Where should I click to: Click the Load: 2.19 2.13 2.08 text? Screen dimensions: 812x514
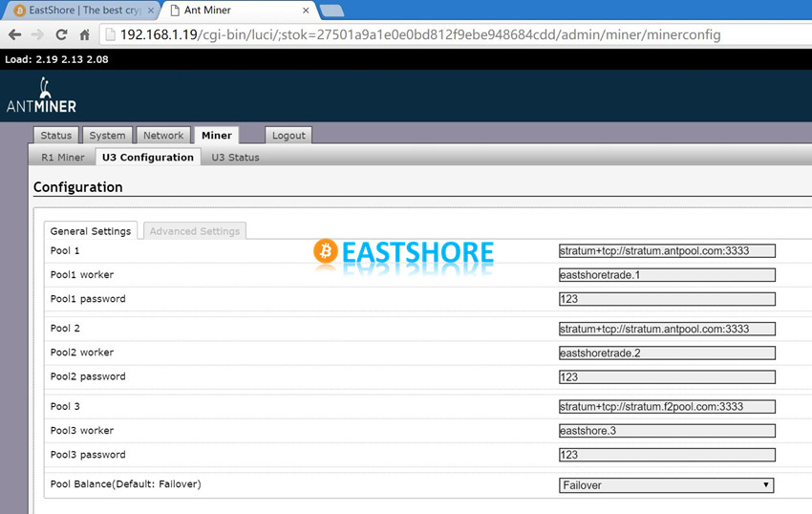(x=56, y=59)
